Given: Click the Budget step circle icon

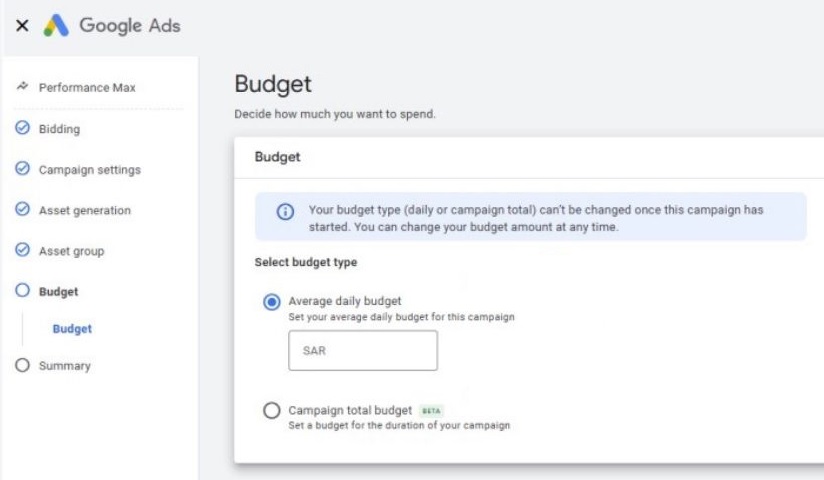Looking at the screenshot, I should (x=22, y=292).
